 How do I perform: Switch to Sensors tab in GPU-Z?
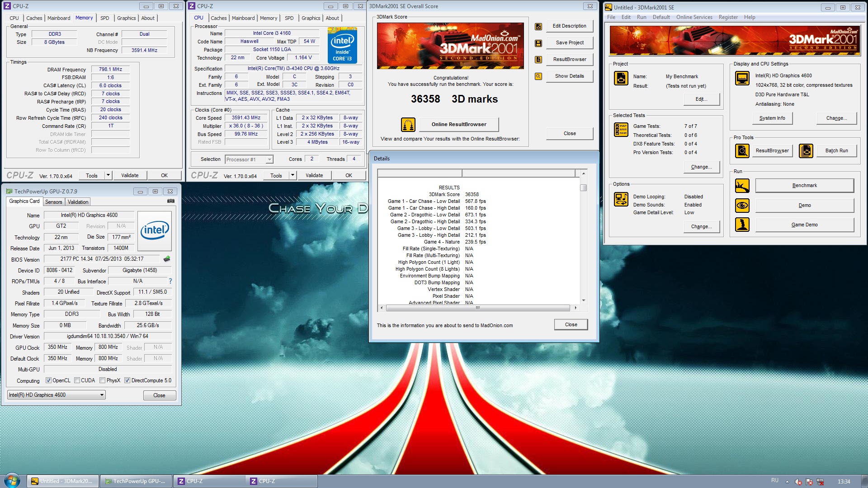[x=54, y=202]
